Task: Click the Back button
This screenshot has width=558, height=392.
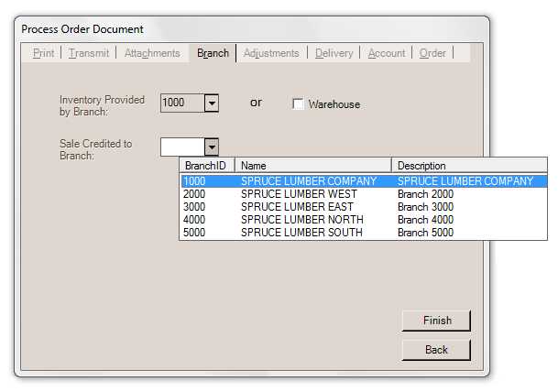Action: click(x=436, y=350)
